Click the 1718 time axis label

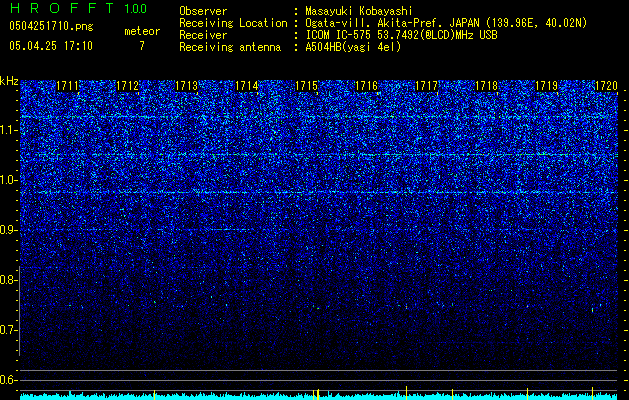487,86
